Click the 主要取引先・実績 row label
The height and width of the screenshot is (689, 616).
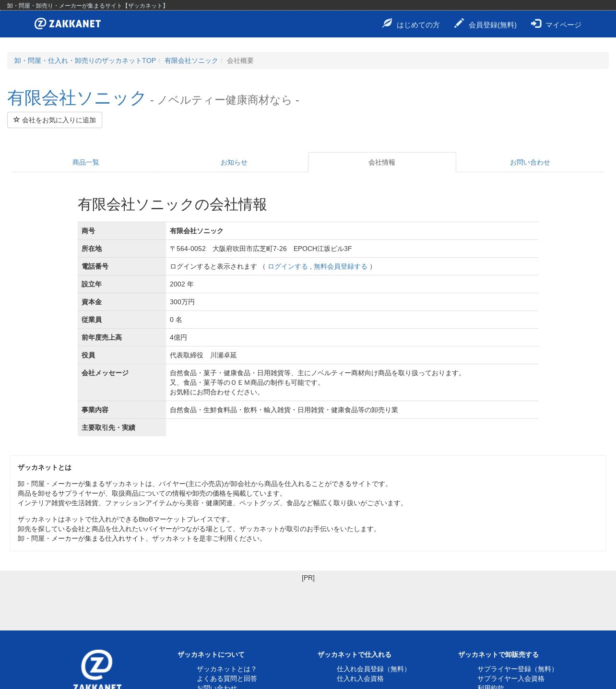pos(108,428)
